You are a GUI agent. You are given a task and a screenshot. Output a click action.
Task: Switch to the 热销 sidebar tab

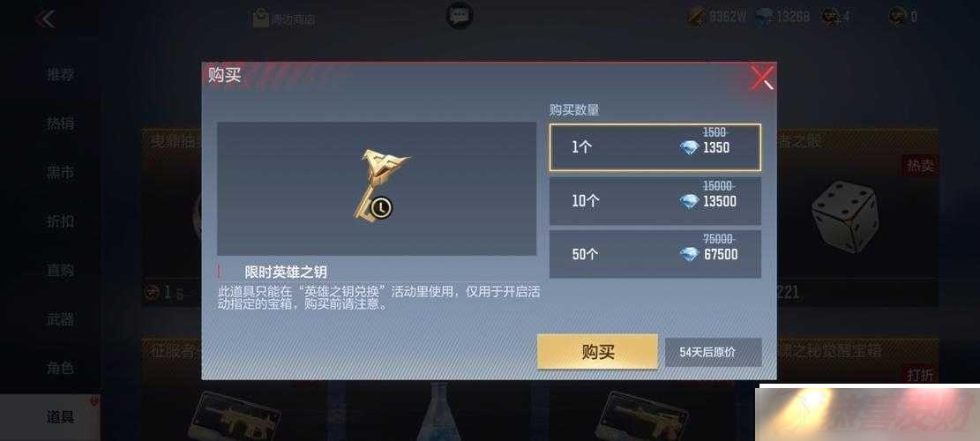61,123
